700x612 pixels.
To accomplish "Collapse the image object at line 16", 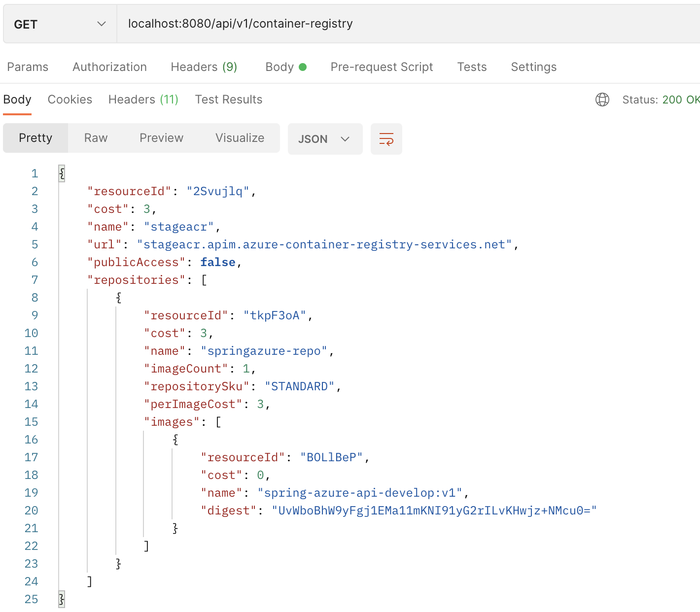I will [x=175, y=439].
